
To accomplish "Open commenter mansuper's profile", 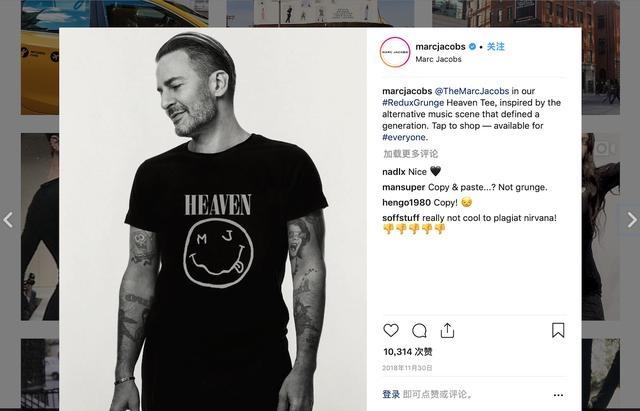I will tap(404, 187).
